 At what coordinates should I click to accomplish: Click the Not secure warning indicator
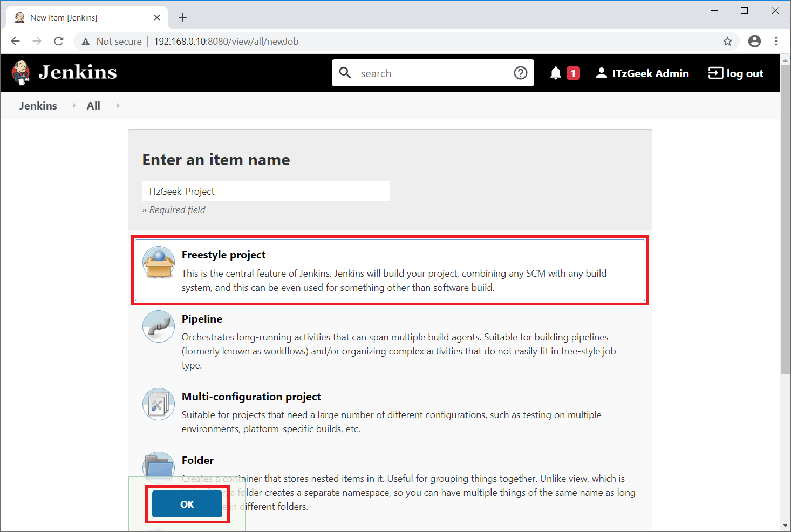click(111, 42)
